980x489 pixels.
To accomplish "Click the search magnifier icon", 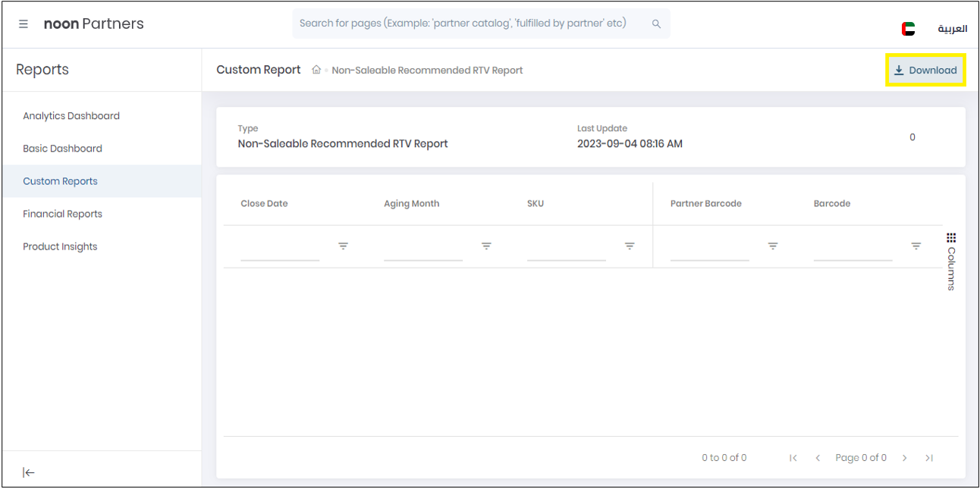I will pyautogui.click(x=656, y=24).
